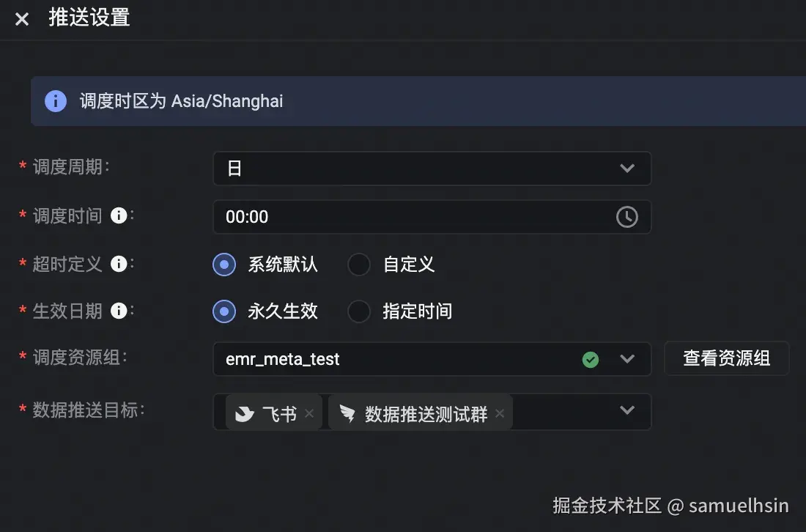Screen dimensions: 806x532
Task: Click info icon next to 超时定义
Action: (x=119, y=264)
